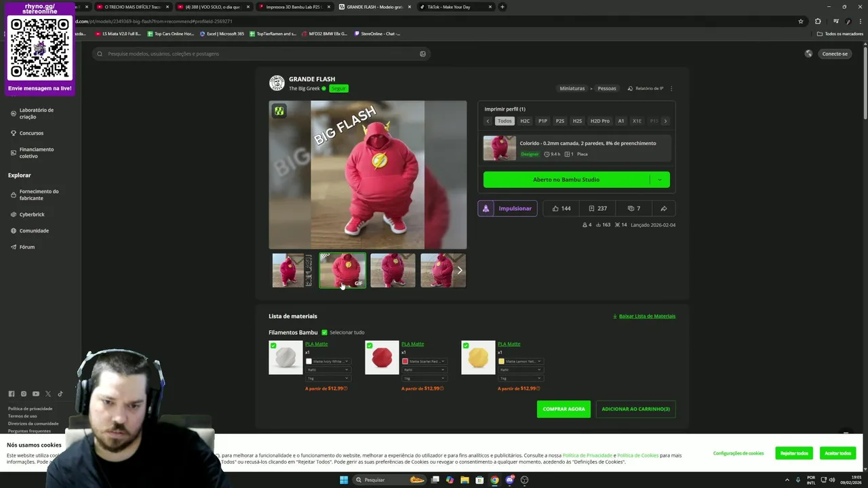Toggle the Selecionar tudo checkbox
Image resolution: width=868 pixels, height=488 pixels.
[x=324, y=332]
